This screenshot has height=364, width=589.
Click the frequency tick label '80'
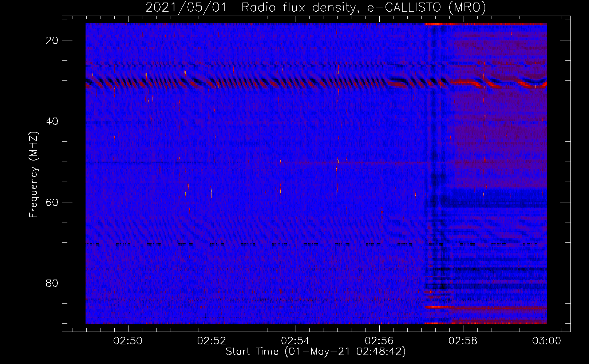pos(52,283)
